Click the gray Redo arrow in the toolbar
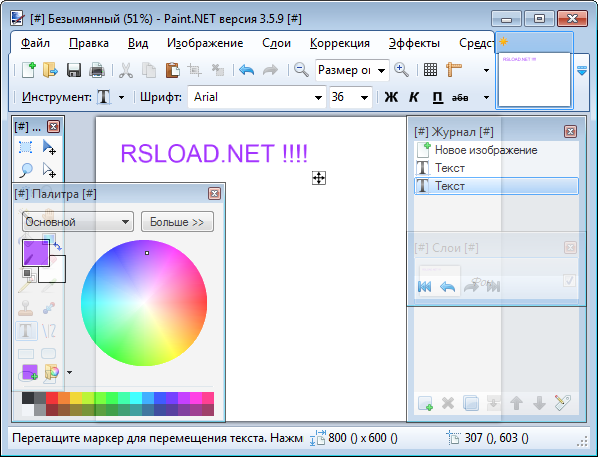Viewport: 598px width, 457px height. pos(270,70)
